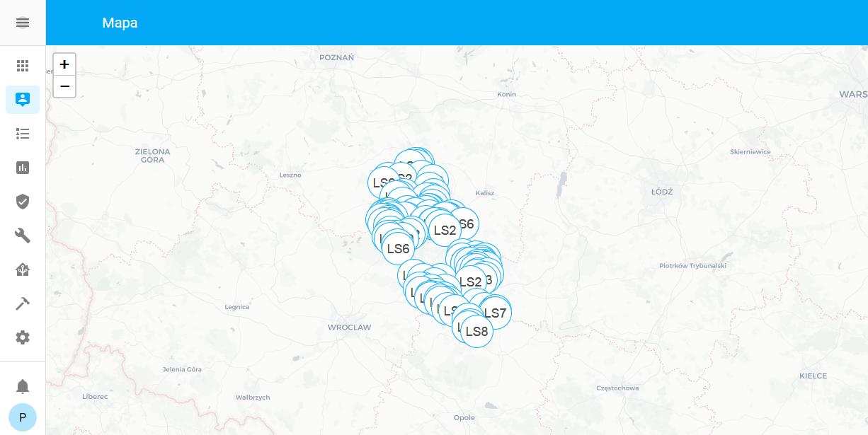Viewport: 868px width, 435px height.
Task: Open the list view sidebar icon
Action: tap(23, 134)
